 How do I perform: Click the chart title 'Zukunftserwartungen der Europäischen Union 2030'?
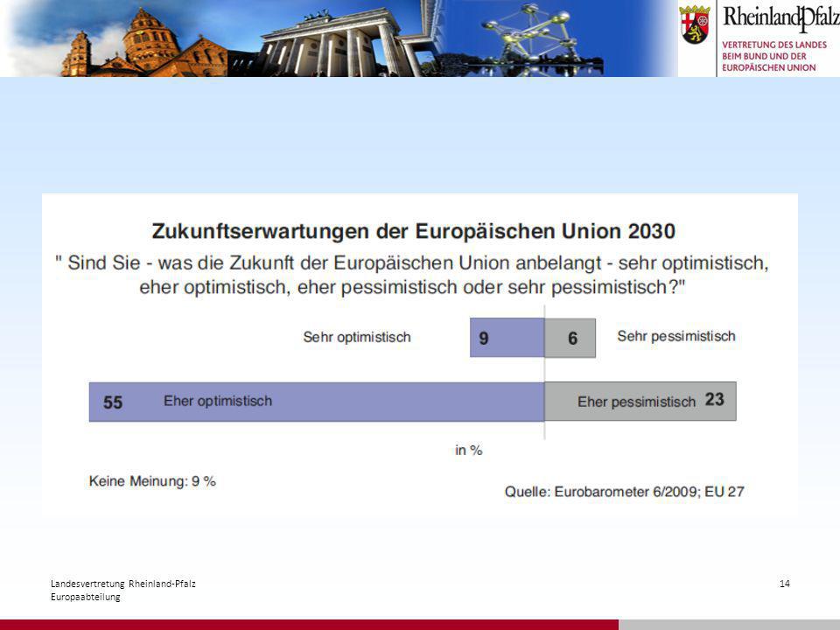(414, 231)
